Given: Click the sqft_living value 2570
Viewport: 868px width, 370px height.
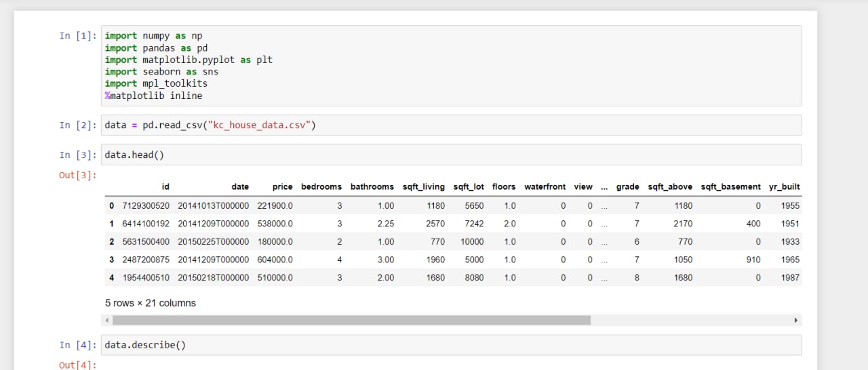Looking at the screenshot, I should point(436,224).
